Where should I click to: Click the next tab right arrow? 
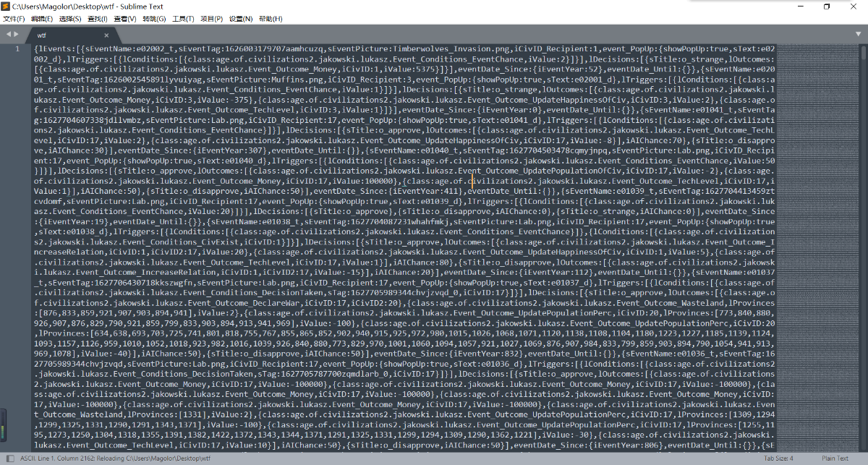pos(17,34)
